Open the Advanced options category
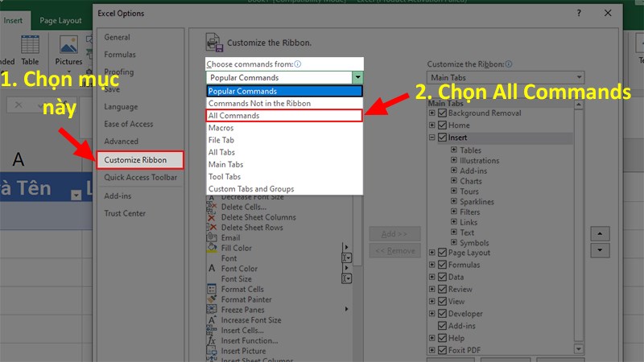Image resolution: width=644 pixels, height=362 pixels. (140, 142)
